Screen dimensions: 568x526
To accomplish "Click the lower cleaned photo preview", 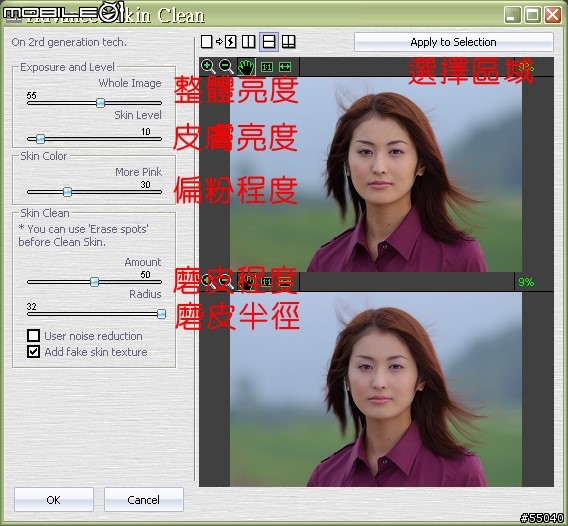I will click(376, 389).
